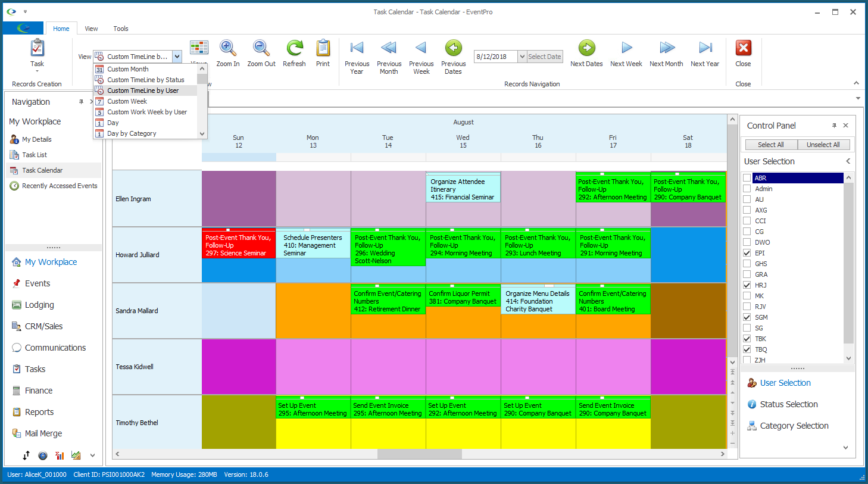
Task: Open the Communications navigation group
Action: click(x=55, y=348)
